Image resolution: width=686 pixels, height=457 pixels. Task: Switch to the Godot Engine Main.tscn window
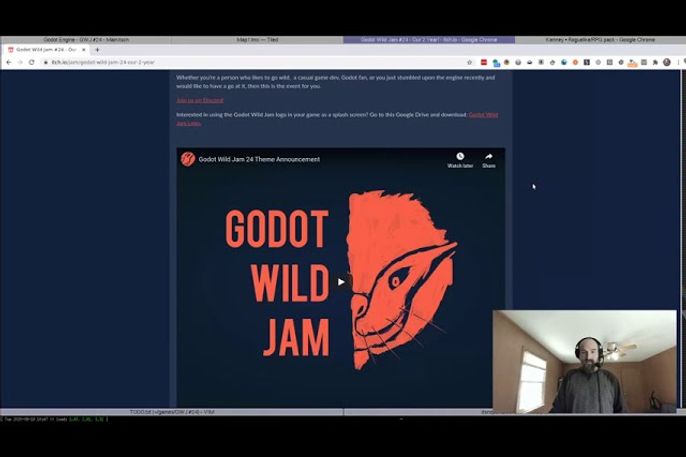coord(86,40)
